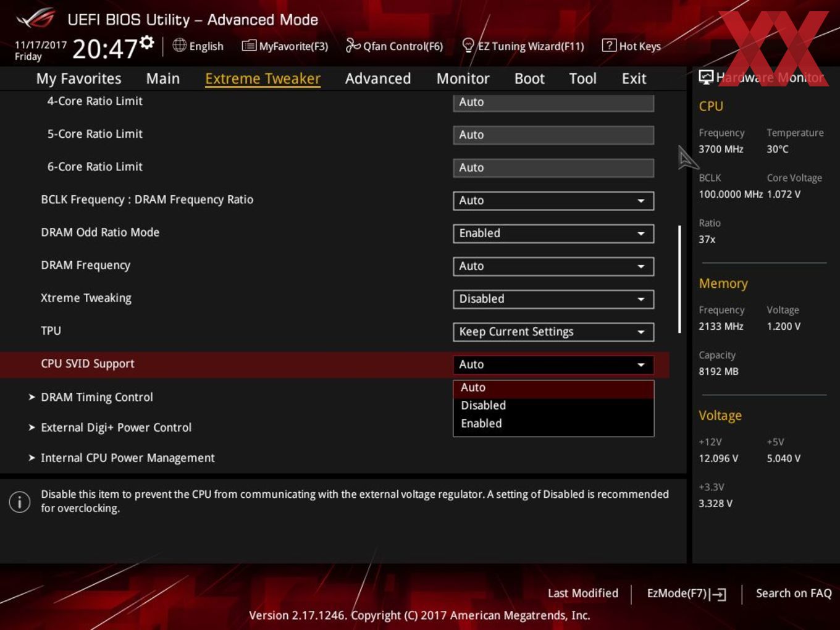
Task: Select the TPU row label
Action: click(51, 331)
